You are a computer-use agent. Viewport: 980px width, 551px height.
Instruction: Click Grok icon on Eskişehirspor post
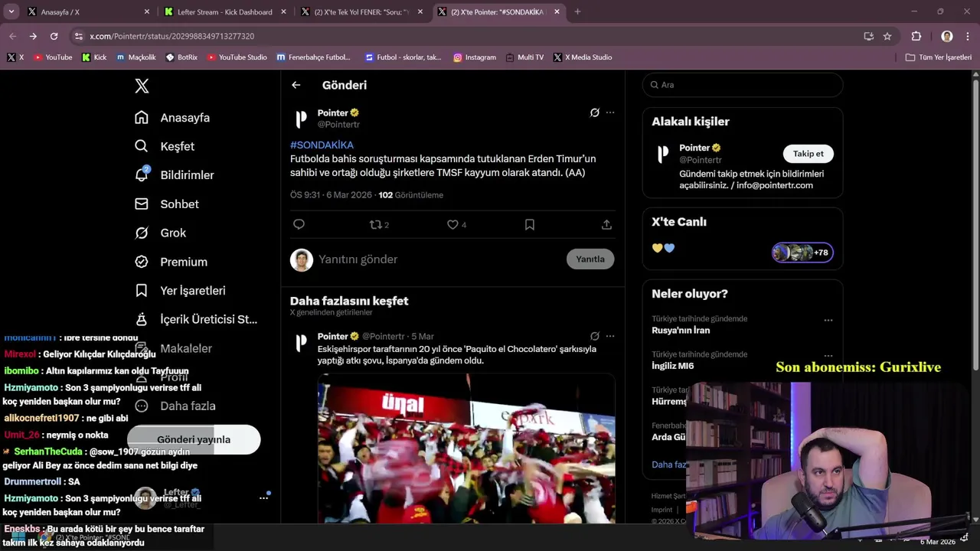(x=594, y=336)
